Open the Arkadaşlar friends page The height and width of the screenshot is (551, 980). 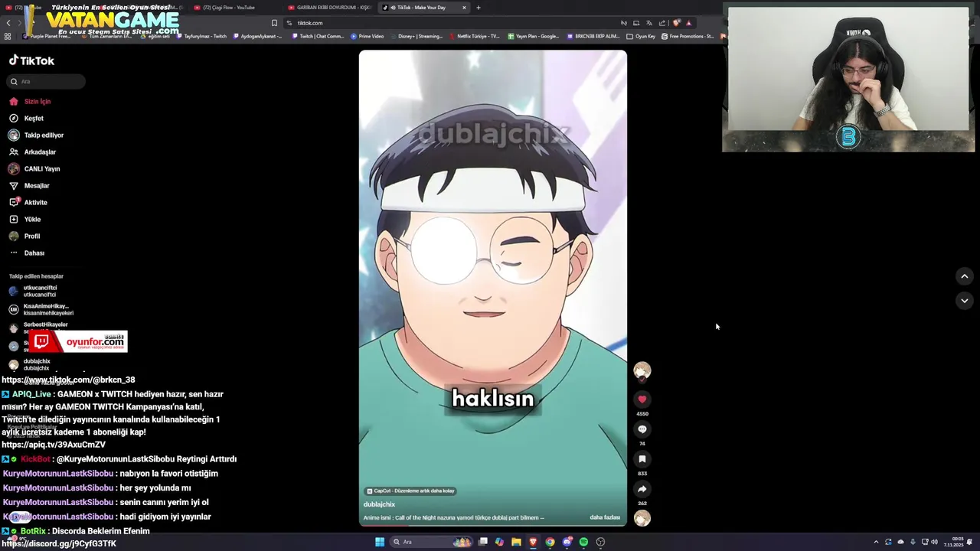click(x=32, y=152)
